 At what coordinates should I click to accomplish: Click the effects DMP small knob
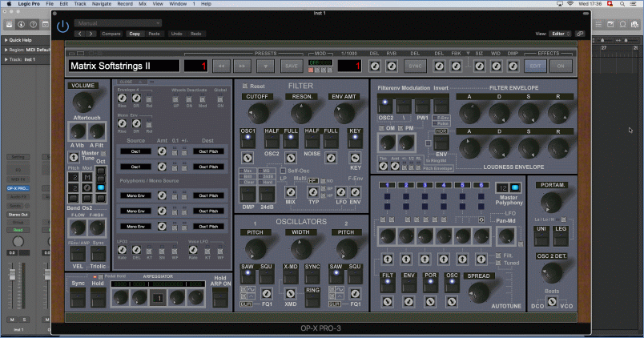pyautogui.click(x=513, y=66)
